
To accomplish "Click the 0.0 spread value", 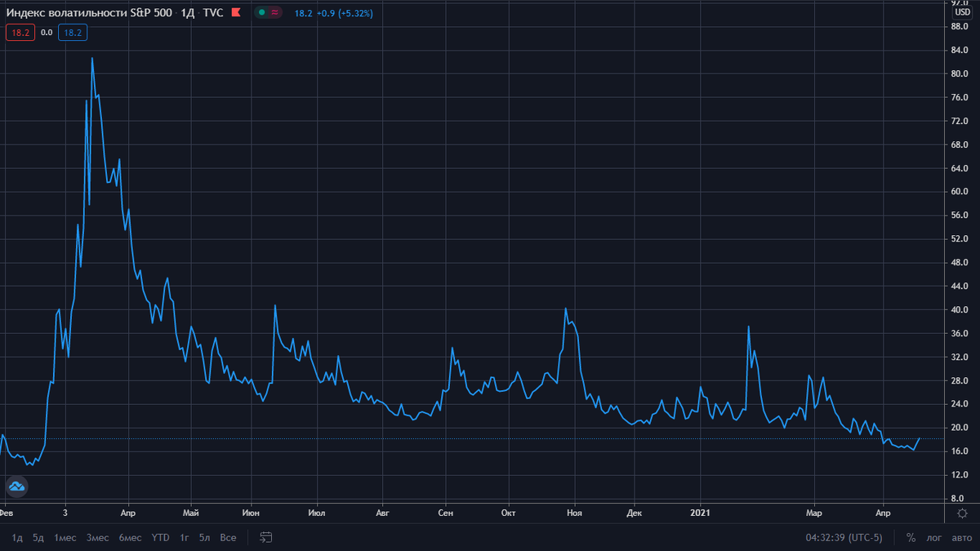I will [47, 33].
